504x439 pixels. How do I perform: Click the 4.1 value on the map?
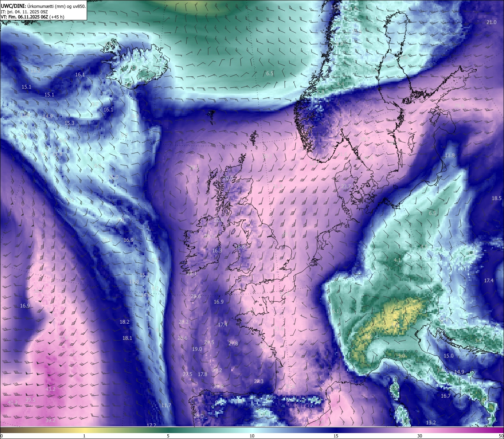pos(397,260)
